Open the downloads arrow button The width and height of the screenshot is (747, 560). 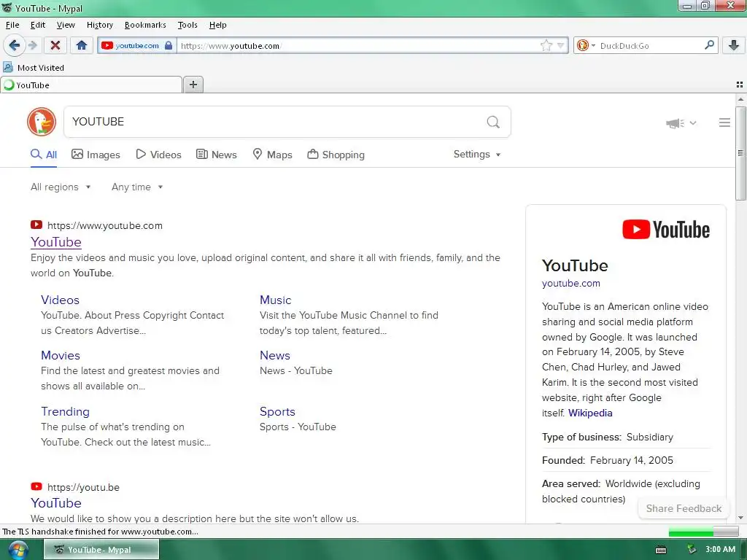click(x=734, y=46)
